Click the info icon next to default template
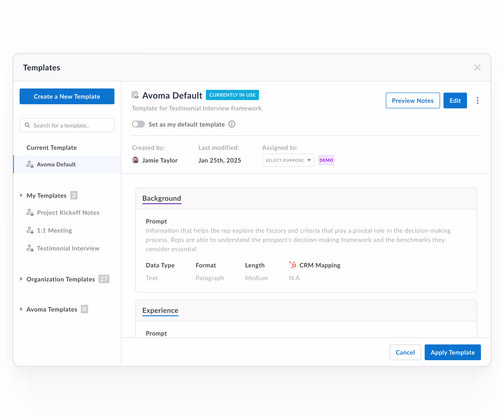Screen dimensions: 504x420 point(232,124)
